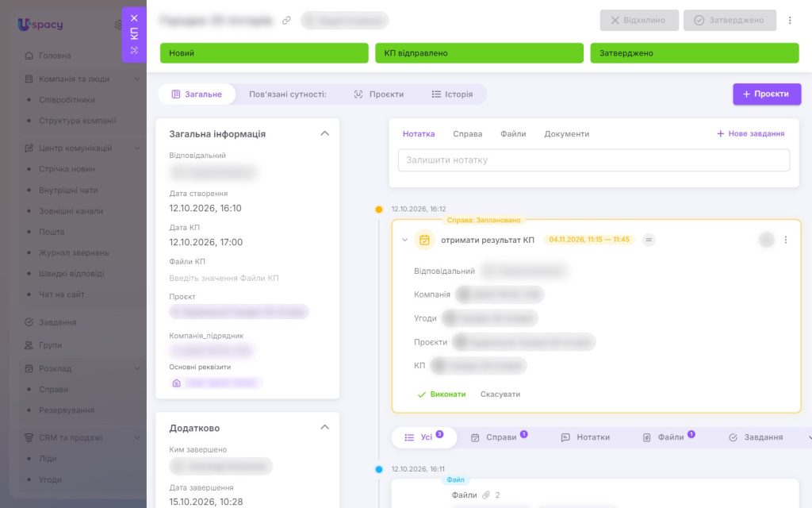Click the calendar icon of the activity
The height and width of the screenshot is (508, 812).
(424, 240)
